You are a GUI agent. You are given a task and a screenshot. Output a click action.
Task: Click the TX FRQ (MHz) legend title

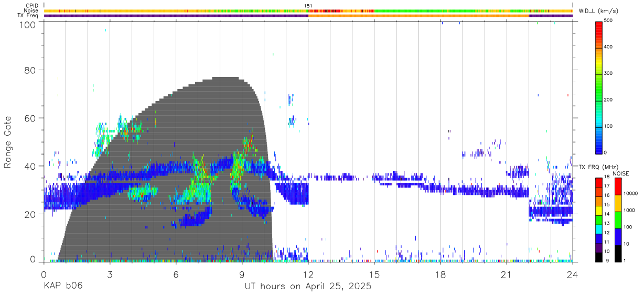click(597, 167)
